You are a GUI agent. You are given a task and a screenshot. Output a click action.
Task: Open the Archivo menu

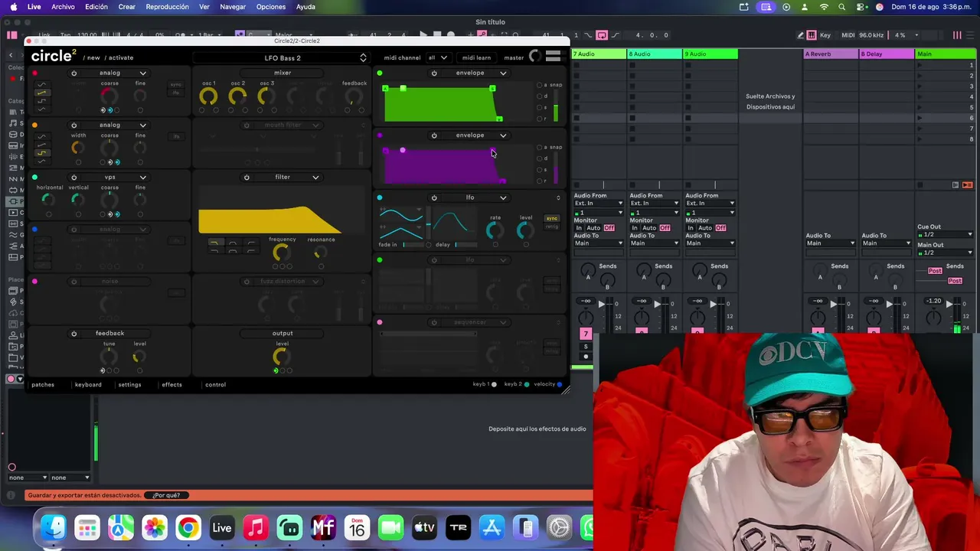point(63,7)
